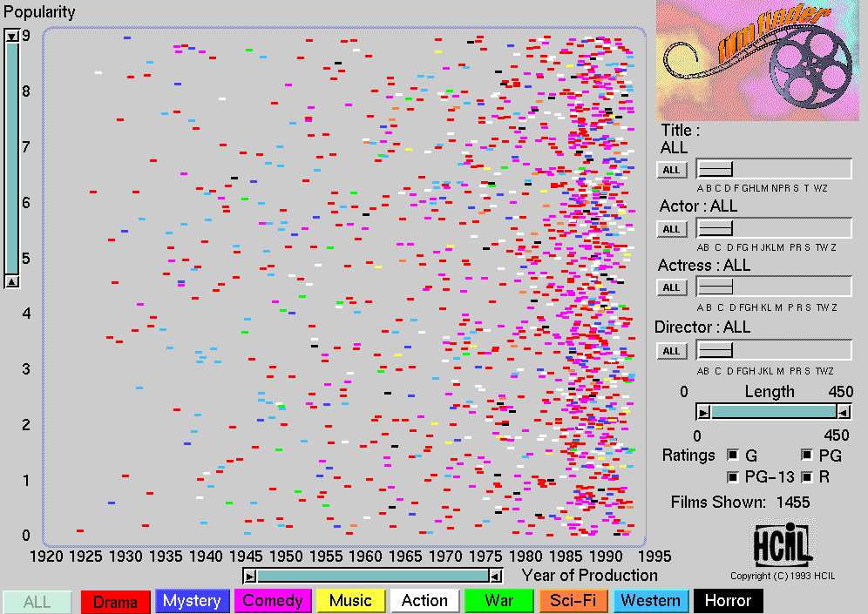Click the Year of Production right handle
The height and width of the screenshot is (614, 868).
coord(496,577)
